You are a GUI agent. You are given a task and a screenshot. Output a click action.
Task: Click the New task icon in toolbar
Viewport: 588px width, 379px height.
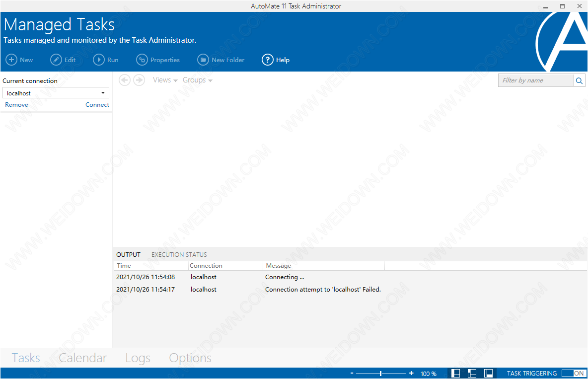[11, 60]
